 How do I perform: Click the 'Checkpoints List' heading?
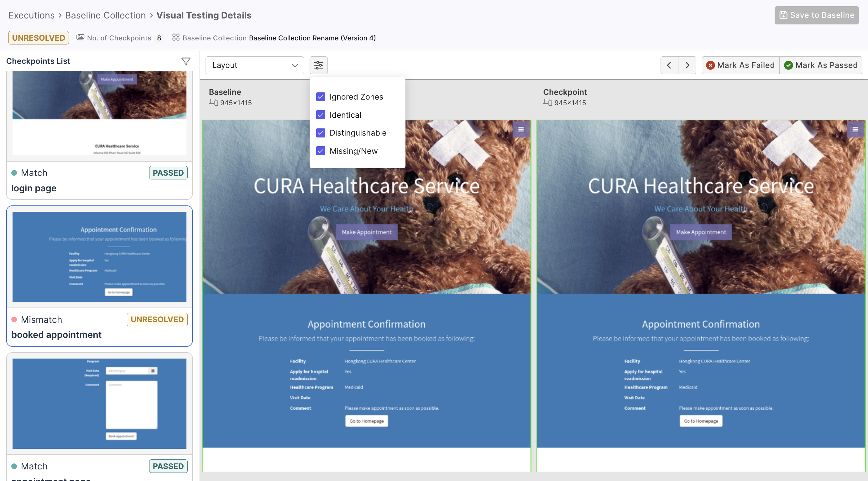tap(38, 61)
